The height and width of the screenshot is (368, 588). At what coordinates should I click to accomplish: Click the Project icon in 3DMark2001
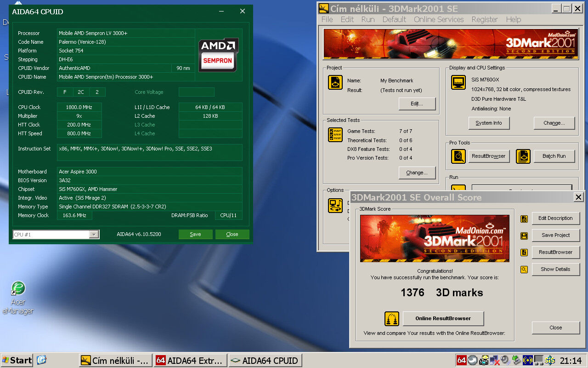335,82
